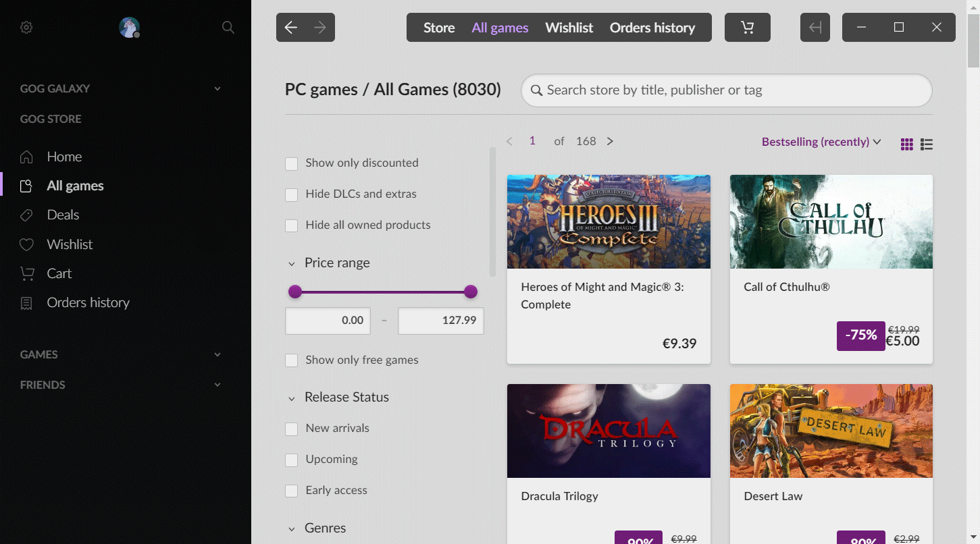Image resolution: width=980 pixels, height=544 pixels.
Task: Open the settings gear in sidebar
Action: (26, 28)
